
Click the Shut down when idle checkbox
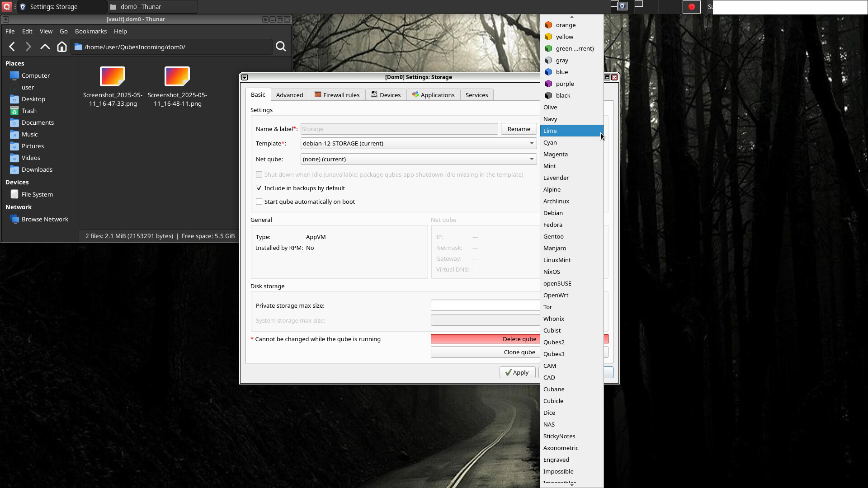pos(259,174)
